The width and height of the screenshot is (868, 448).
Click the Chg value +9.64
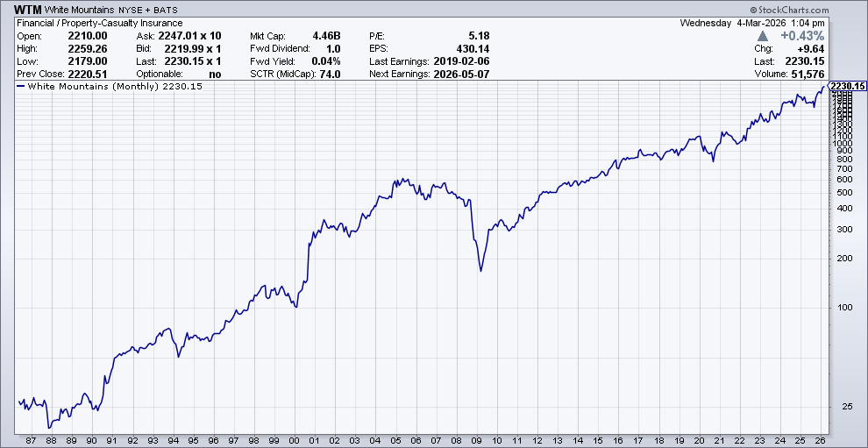(x=812, y=49)
